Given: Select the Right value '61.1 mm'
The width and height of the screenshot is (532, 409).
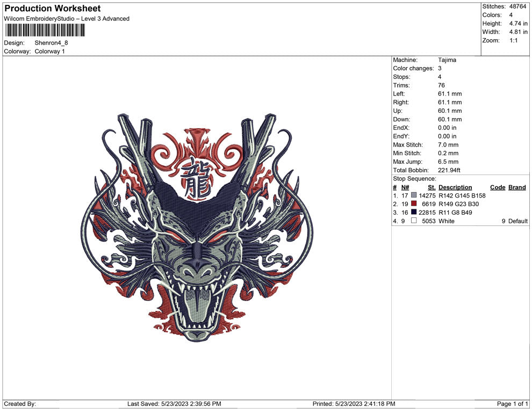Looking at the screenshot, I should tap(450, 102).
